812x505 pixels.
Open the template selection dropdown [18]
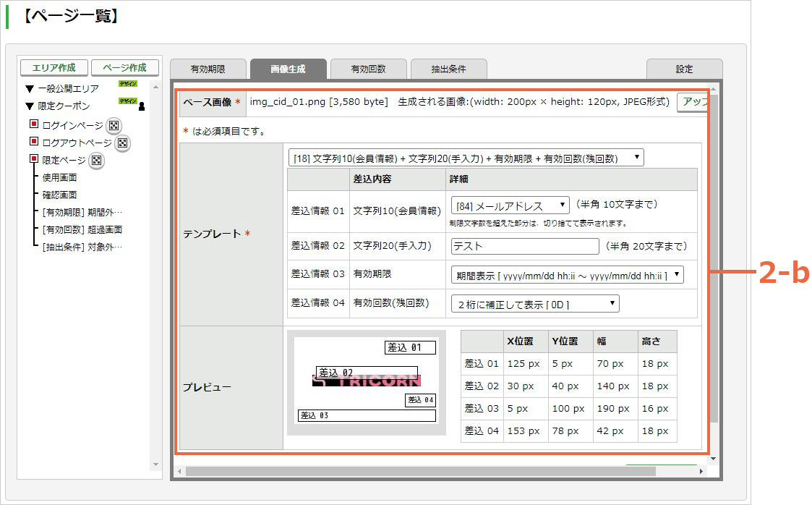point(466,158)
